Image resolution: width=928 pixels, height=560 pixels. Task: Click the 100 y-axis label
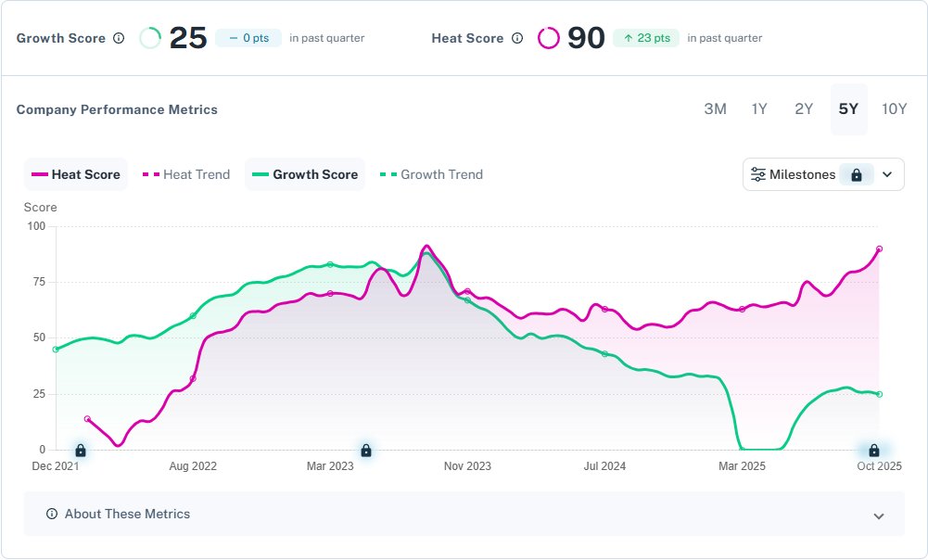[x=36, y=226]
